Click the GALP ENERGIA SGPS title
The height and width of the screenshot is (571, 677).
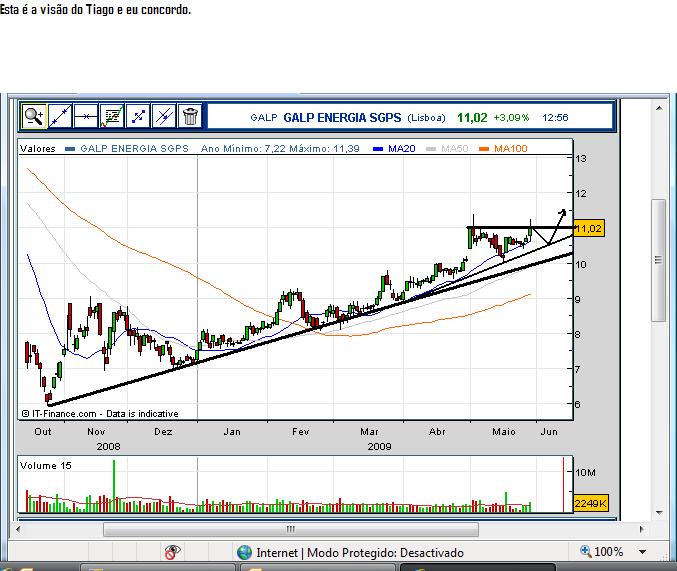(x=342, y=117)
